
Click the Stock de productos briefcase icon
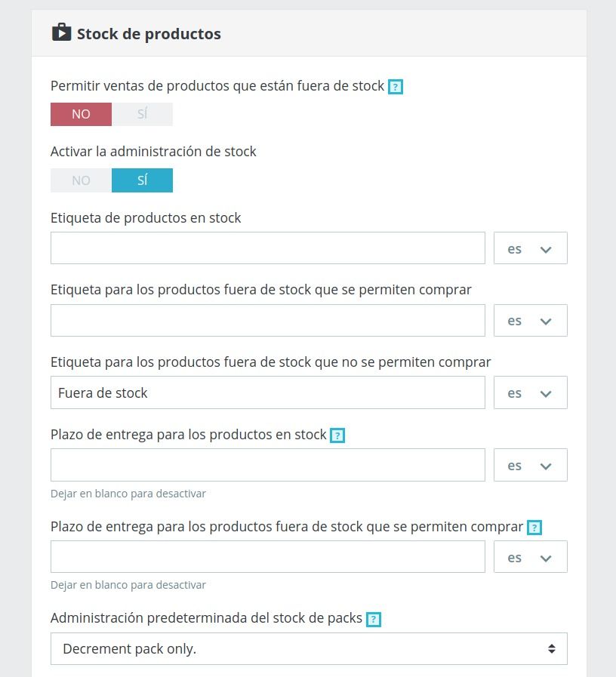tap(61, 32)
